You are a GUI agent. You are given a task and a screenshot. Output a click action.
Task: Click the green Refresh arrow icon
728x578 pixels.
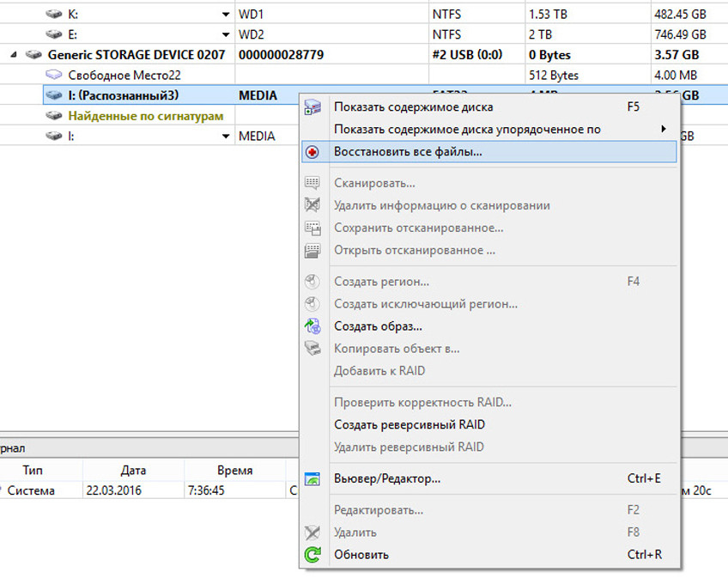pos(312,555)
